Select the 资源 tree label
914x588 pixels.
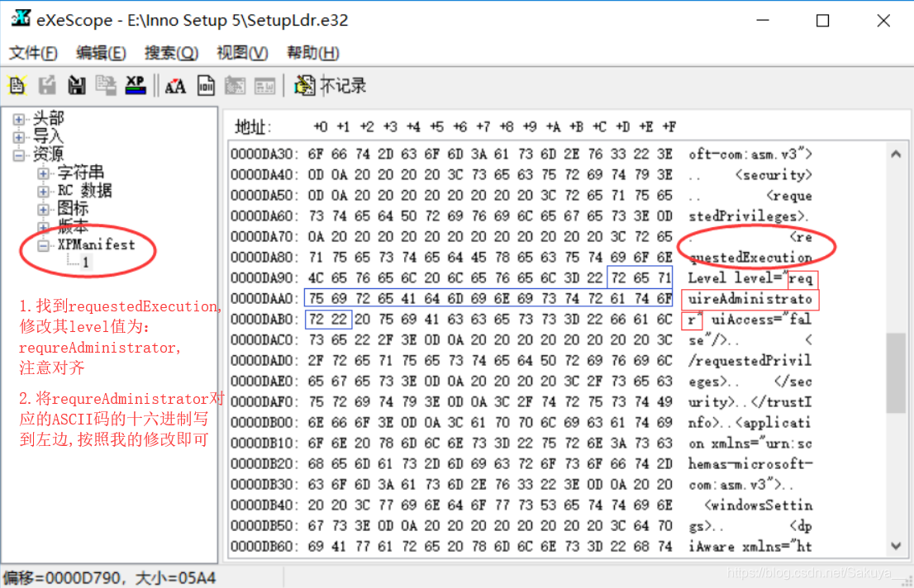(x=49, y=154)
